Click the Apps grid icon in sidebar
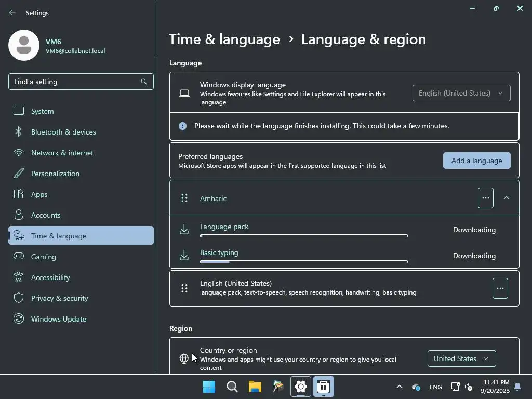 tap(19, 194)
